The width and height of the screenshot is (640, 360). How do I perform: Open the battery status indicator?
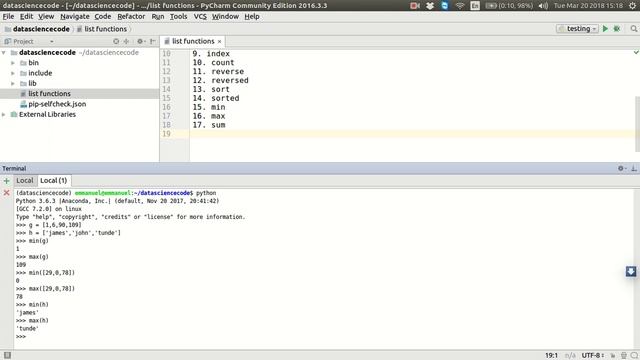[509, 6]
